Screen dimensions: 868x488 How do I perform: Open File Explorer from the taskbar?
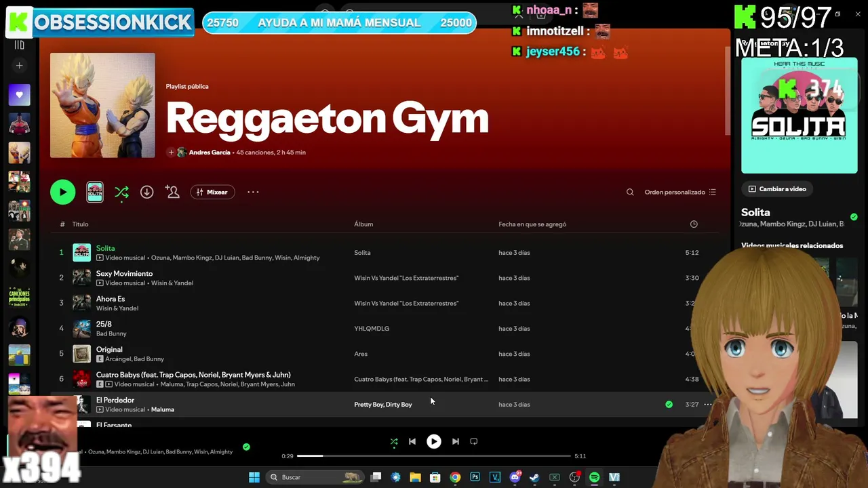point(416,477)
